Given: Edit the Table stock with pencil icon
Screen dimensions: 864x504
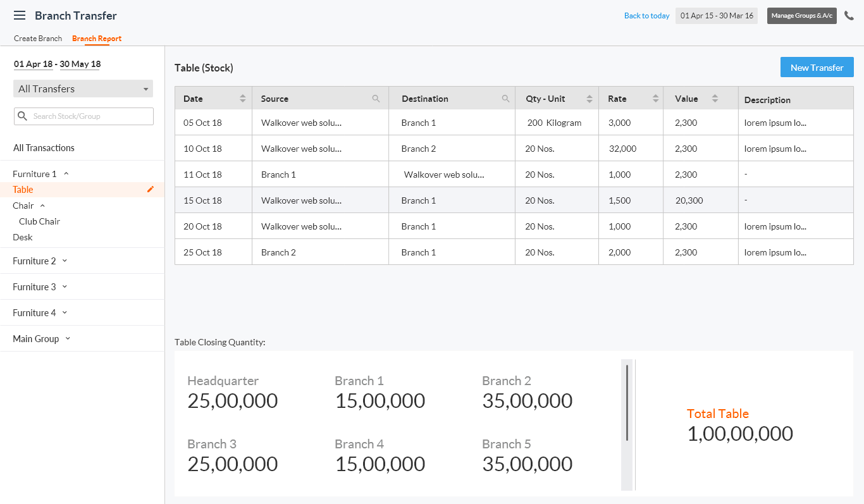Looking at the screenshot, I should click(151, 189).
